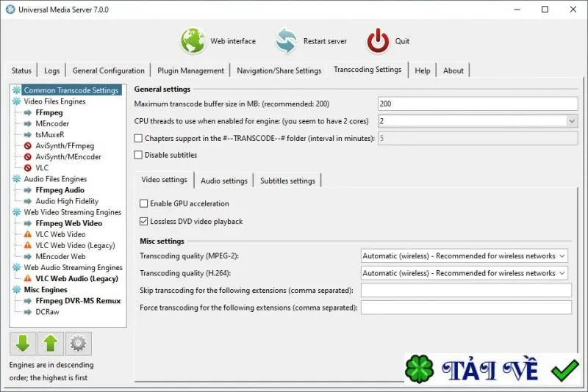
Task: Click the Skip transcoding extensions field
Action: coord(466,290)
